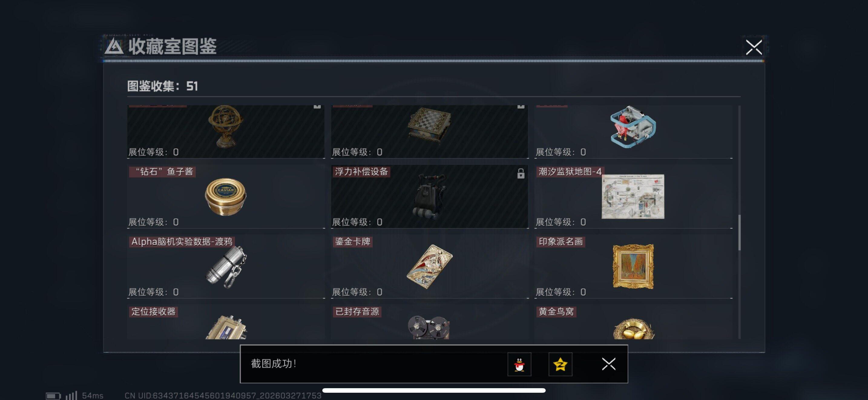The image size is (868, 400).
Task: Click the 图鉴收集: 51 counter text
Action: coord(163,86)
